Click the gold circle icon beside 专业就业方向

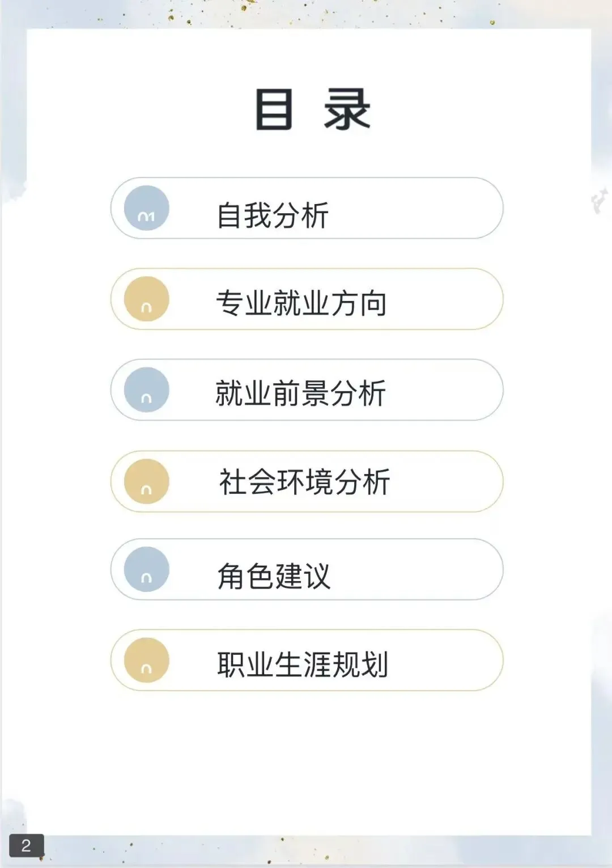pos(147,299)
